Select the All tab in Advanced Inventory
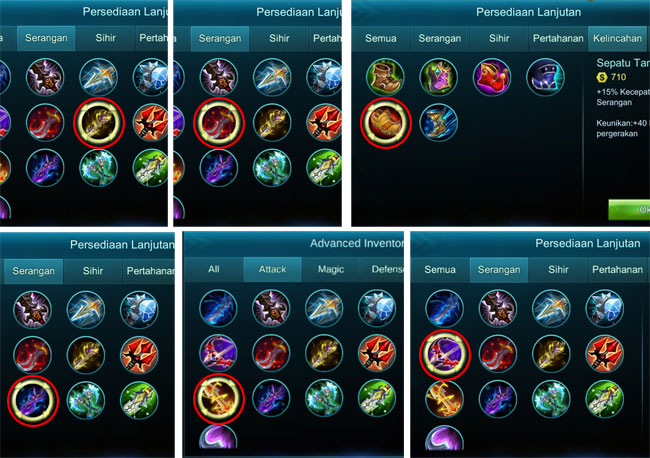 (x=213, y=269)
